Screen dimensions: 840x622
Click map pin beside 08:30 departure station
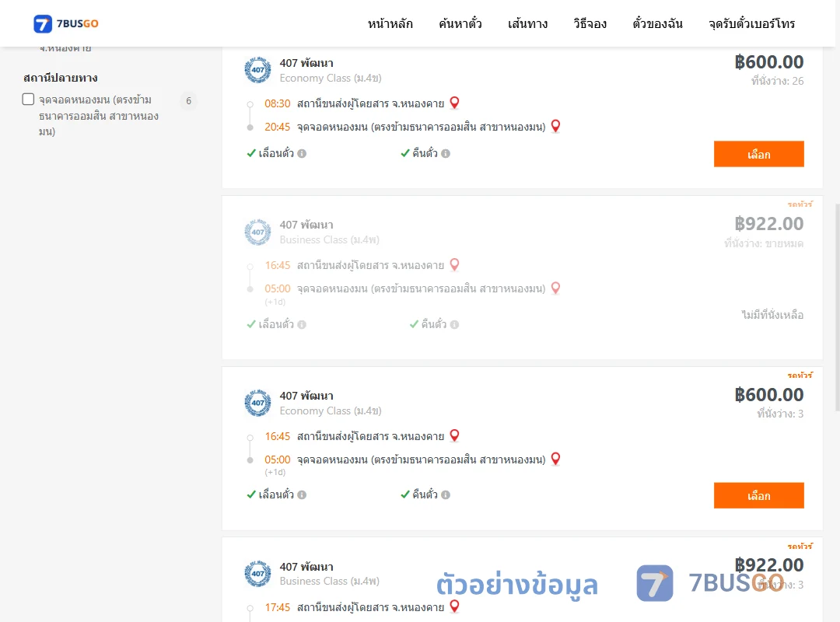point(454,103)
